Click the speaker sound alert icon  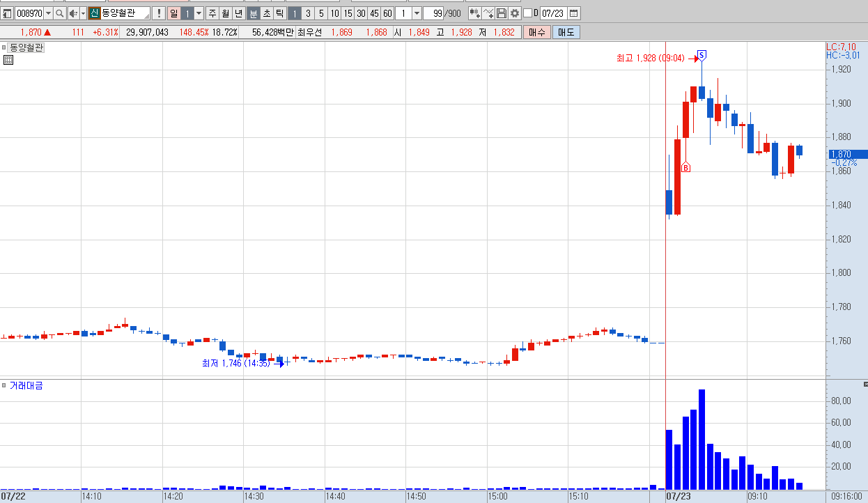pos(73,13)
